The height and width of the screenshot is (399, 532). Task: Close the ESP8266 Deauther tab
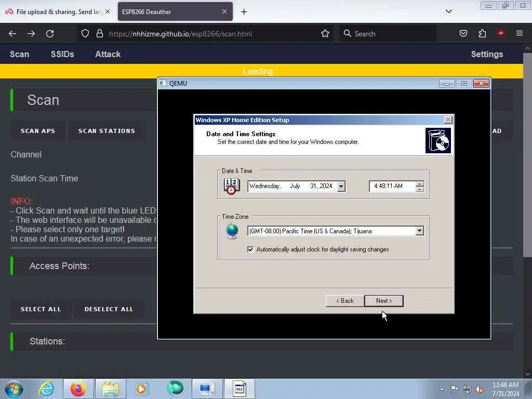pyautogui.click(x=224, y=11)
